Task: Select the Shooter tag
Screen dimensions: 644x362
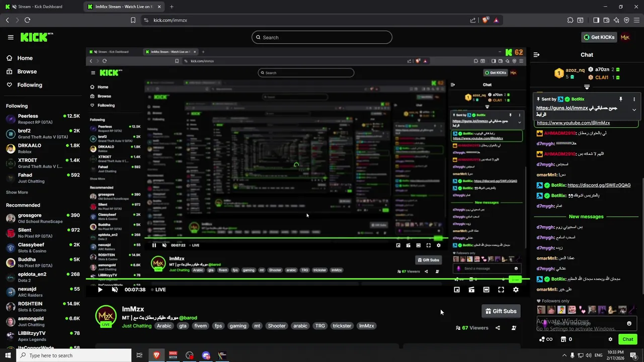Action: click(277, 326)
